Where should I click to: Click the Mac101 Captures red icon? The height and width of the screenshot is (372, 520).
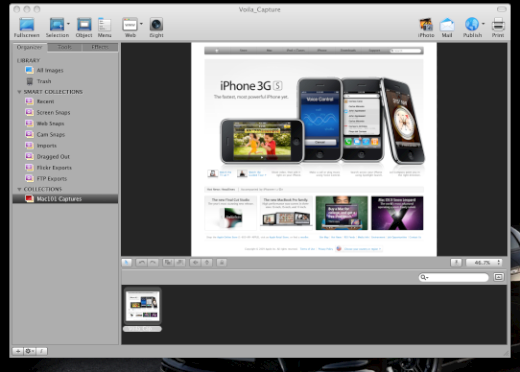pos(29,199)
